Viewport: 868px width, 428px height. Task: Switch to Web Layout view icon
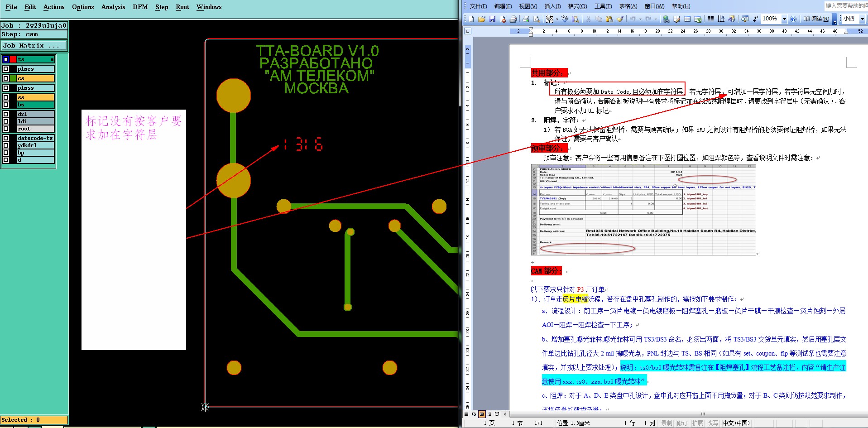pos(474,414)
